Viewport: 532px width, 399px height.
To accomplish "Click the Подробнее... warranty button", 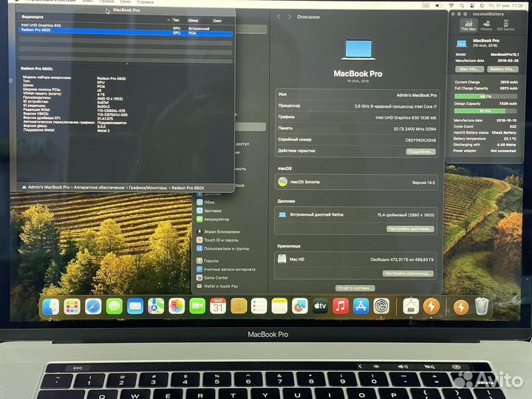I will pyautogui.click(x=420, y=151).
